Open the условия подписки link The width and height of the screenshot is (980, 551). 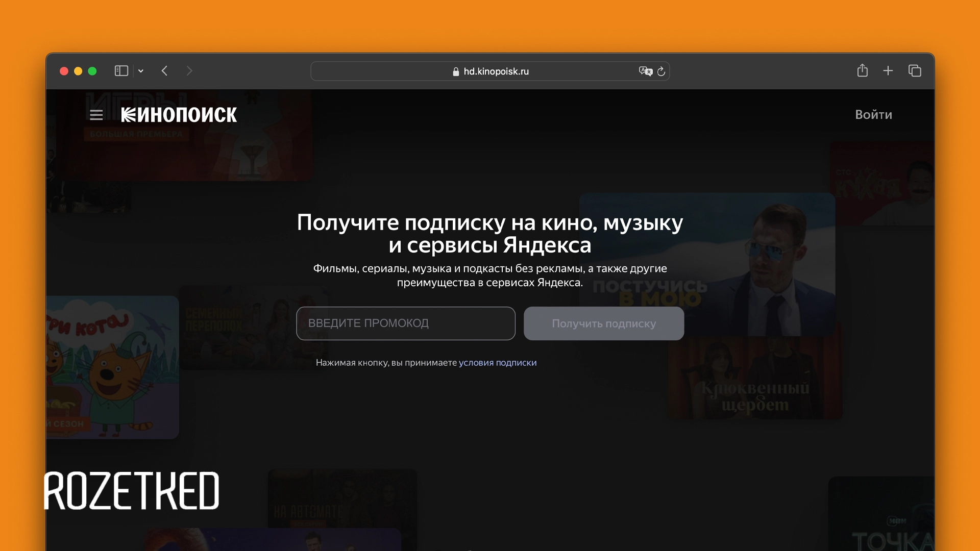497,363
